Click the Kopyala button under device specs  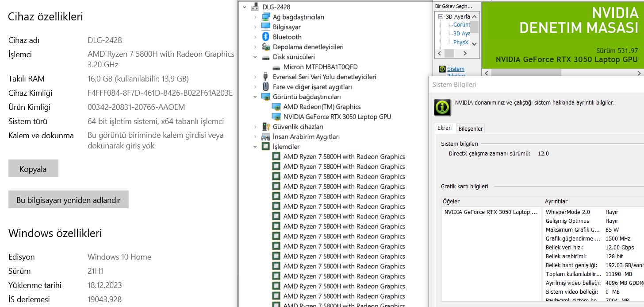click(33, 169)
